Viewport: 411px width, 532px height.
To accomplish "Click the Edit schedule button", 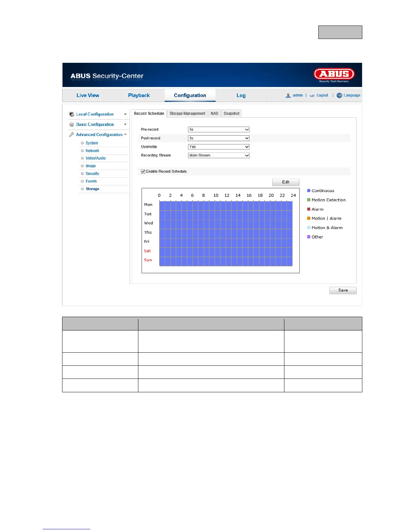I will pos(286,182).
